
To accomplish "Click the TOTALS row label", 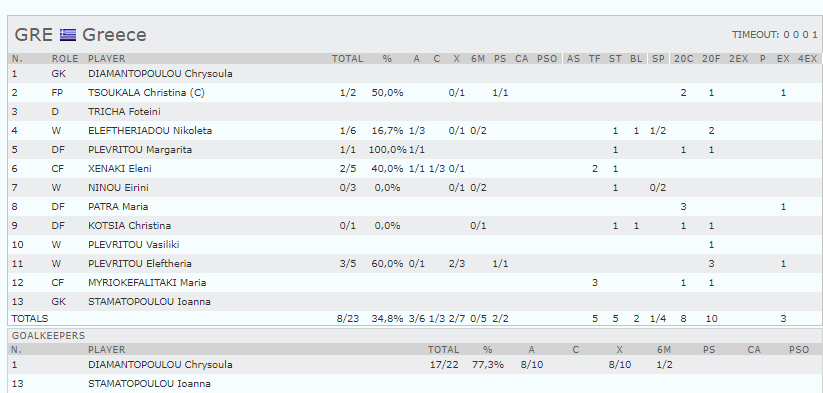I will (x=30, y=318).
